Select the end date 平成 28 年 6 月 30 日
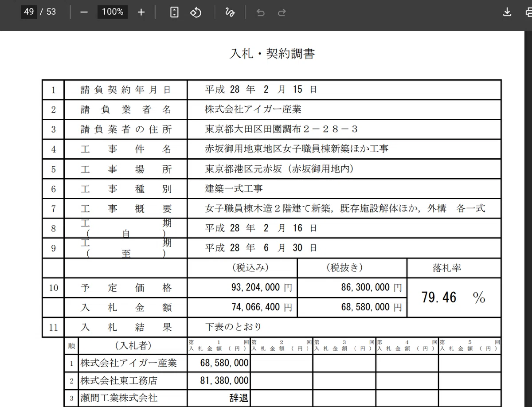This screenshot has height=407, width=532. 261,247
